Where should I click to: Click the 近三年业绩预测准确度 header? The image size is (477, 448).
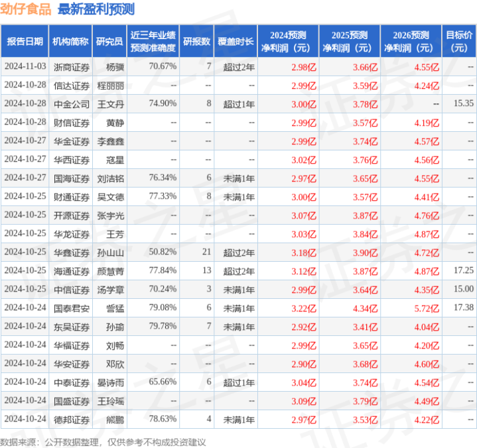(153, 41)
